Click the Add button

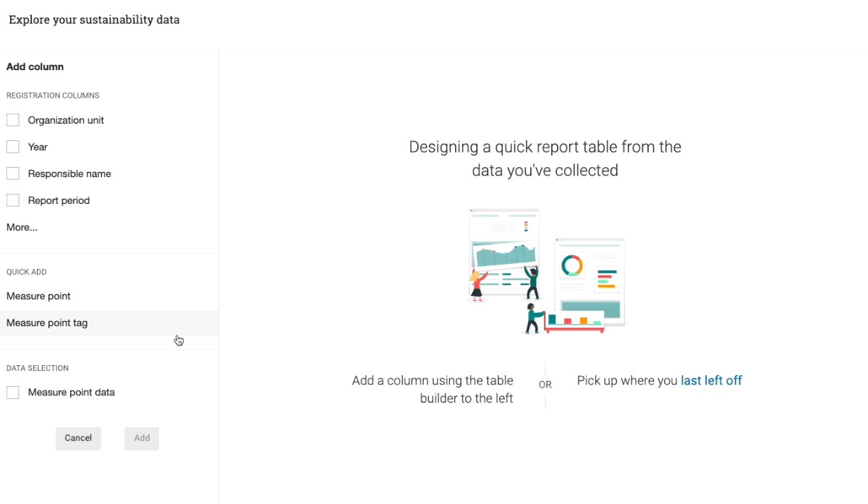pyautogui.click(x=142, y=438)
